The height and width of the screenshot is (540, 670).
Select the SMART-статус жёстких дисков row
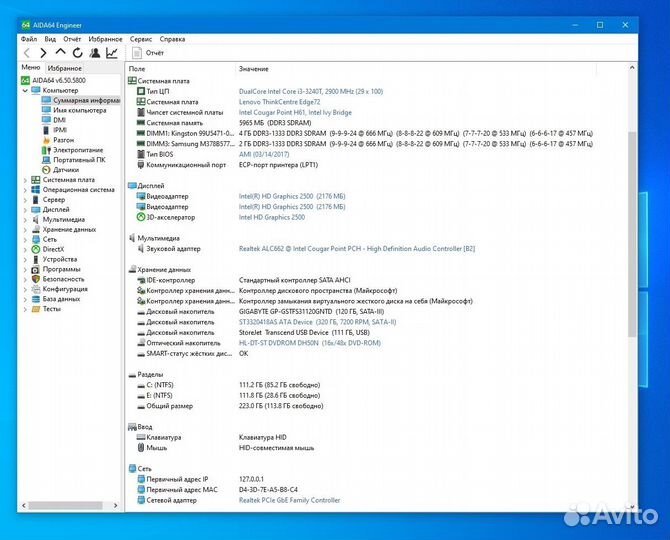[192, 353]
